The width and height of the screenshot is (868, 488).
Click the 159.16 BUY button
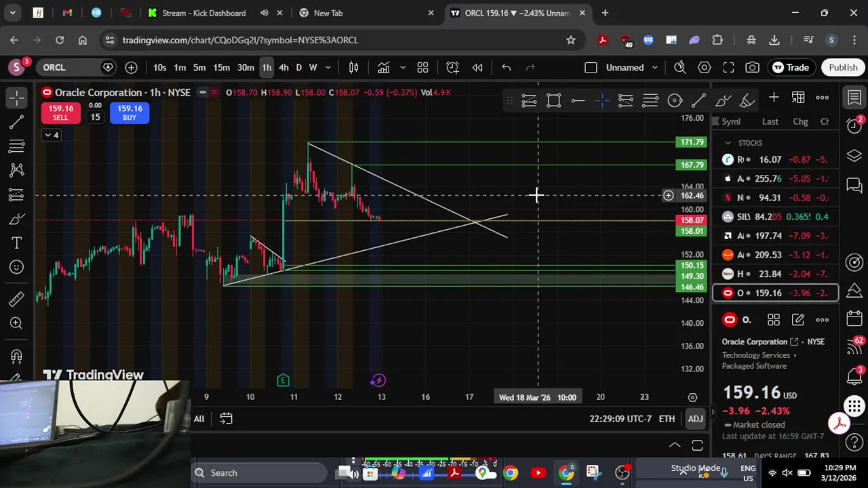click(130, 113)
